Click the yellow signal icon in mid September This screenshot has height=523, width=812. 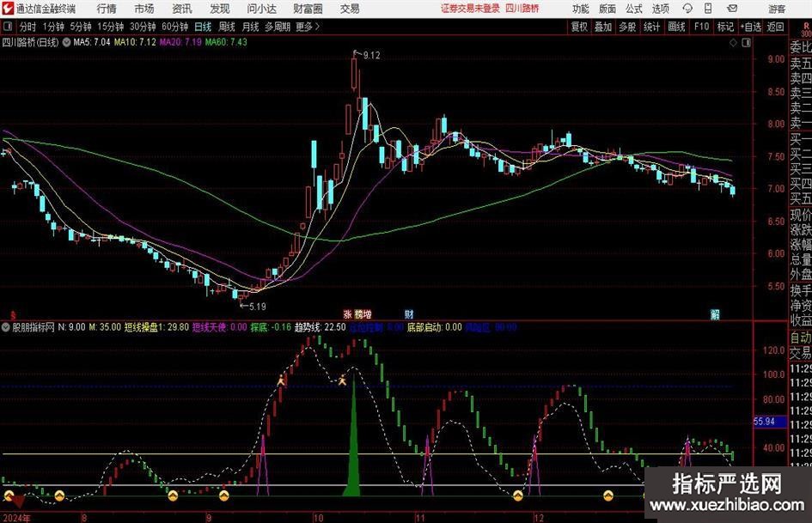tap(223, 496)
